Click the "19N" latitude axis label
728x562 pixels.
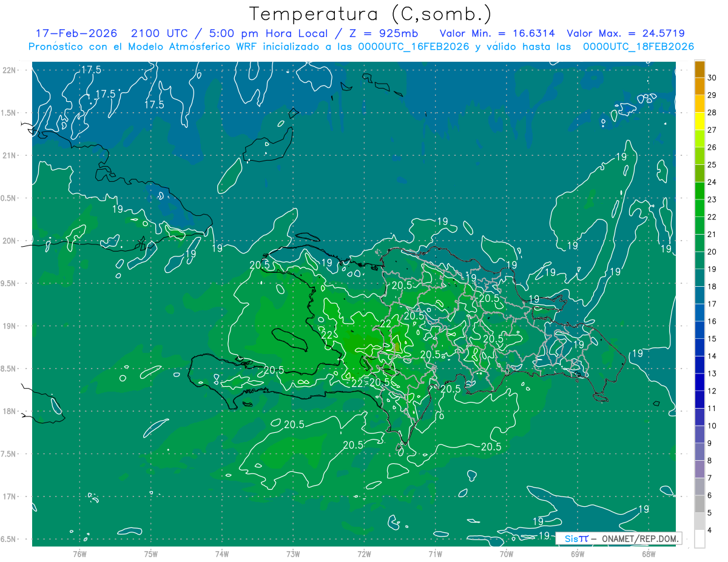10,326
